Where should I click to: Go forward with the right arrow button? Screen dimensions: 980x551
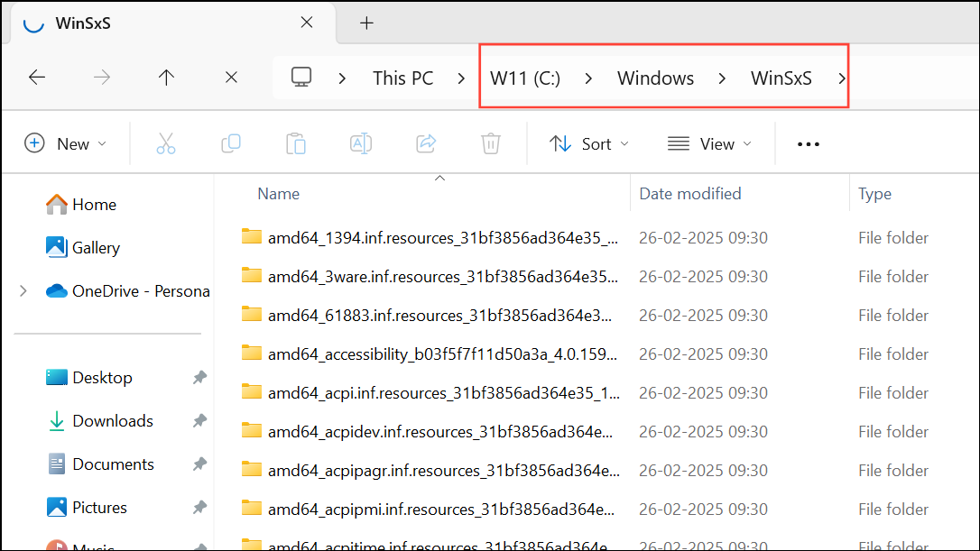click(x=102, y=78)
